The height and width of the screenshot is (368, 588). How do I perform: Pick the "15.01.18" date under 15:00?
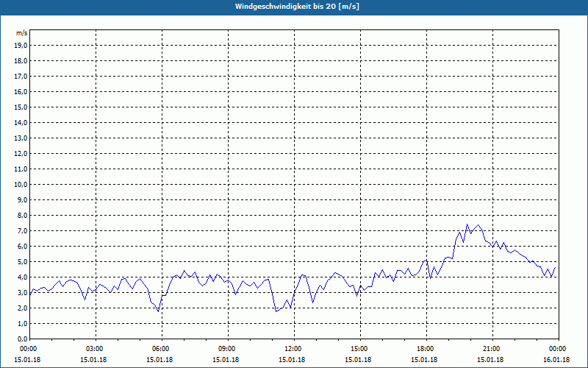(x=358, y=360)
